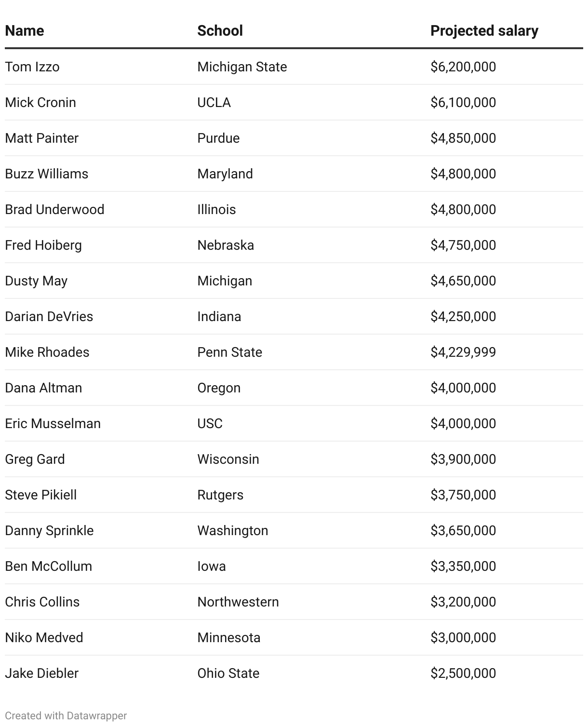Select the Darian DeVries name cell
Viewport: 588px width, 727px height.
tap(49, 316)
